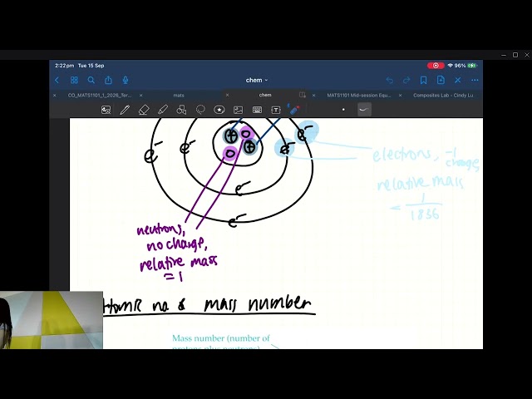Close the MATS1101 Mid-session tab

(x=313, y=96)
